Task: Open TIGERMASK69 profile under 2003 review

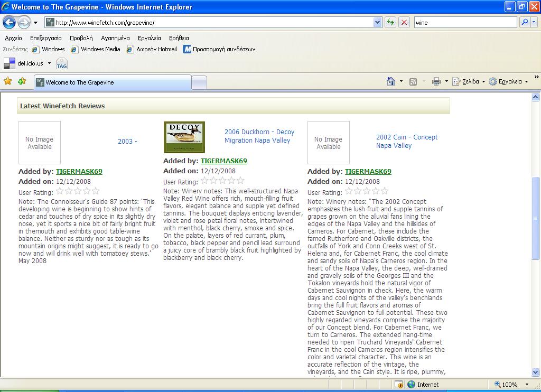Action: 79,172
